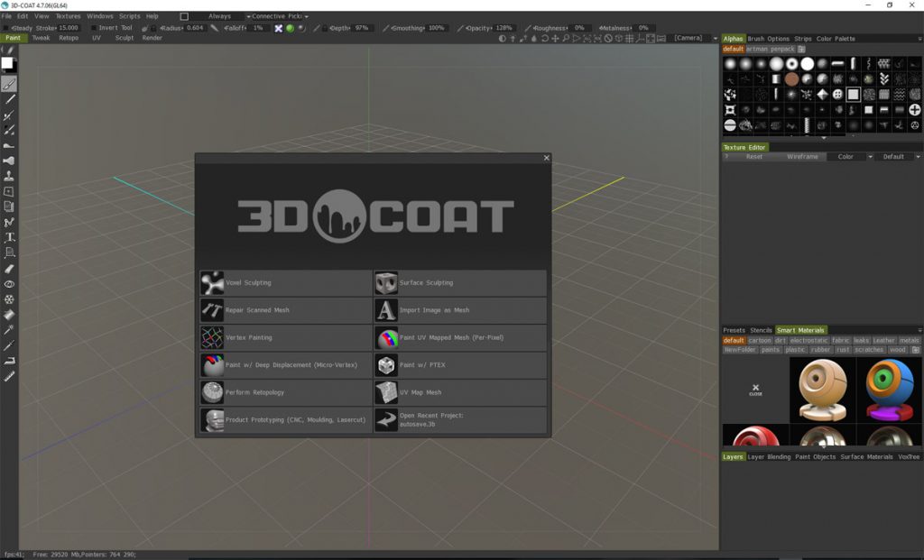Select the Text tool on the left panel

[9, 237]
